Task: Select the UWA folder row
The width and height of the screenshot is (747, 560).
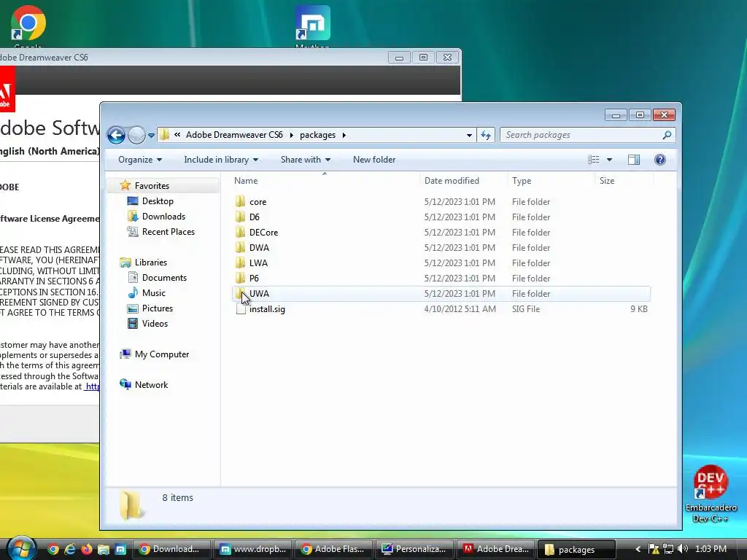Action: click(441, 294)
